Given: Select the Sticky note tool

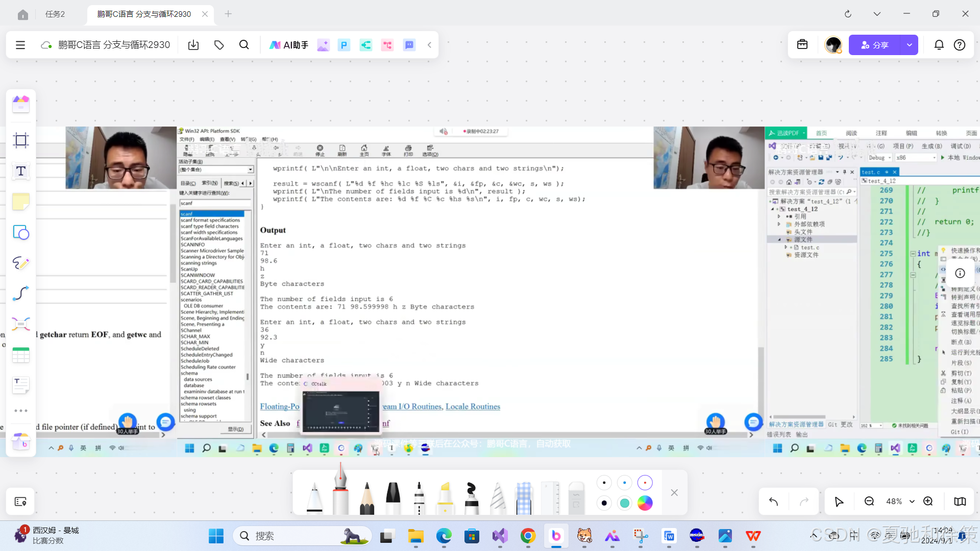Looking at the screenshot, I should (x=21, y=202).
